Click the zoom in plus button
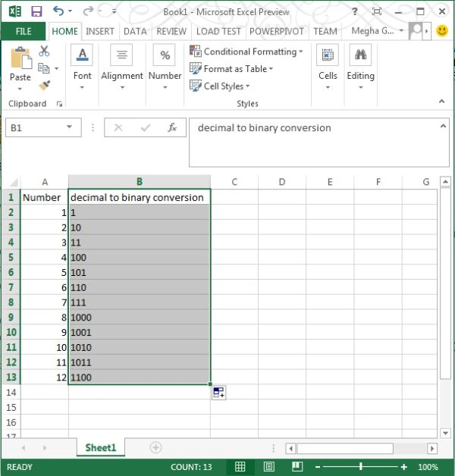Screen dimensions: 455x476 pos(404,467)
